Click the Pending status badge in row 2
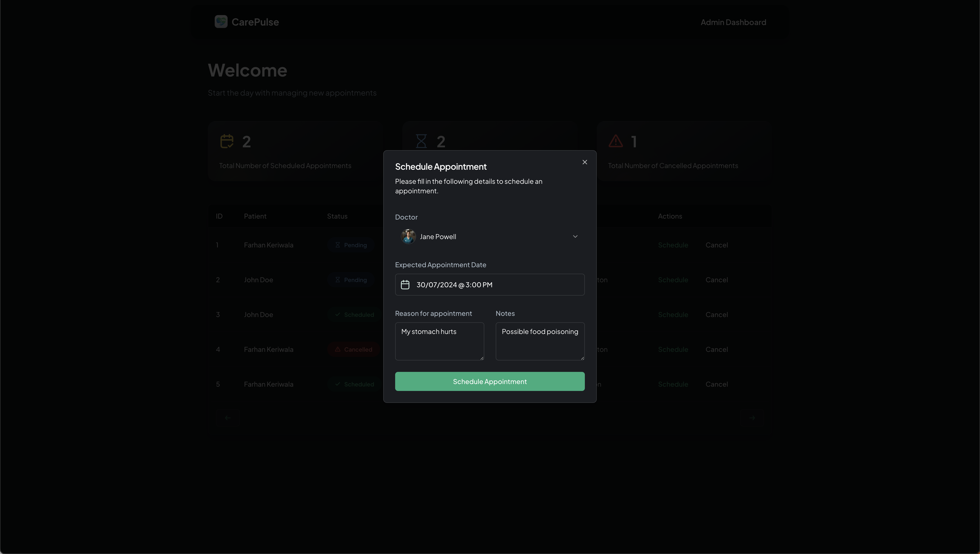 tap(351, 280)
